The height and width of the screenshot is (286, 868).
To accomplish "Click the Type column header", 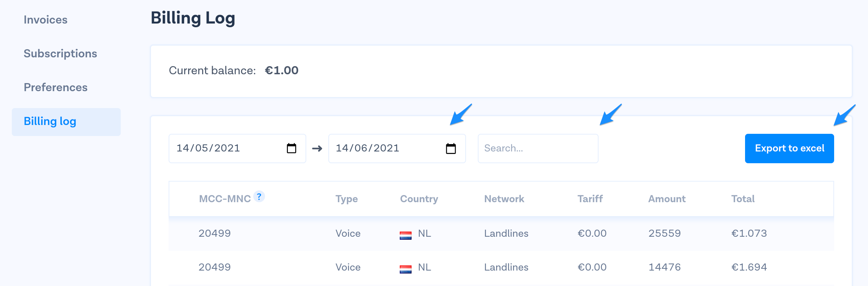I will coord(346,199).
